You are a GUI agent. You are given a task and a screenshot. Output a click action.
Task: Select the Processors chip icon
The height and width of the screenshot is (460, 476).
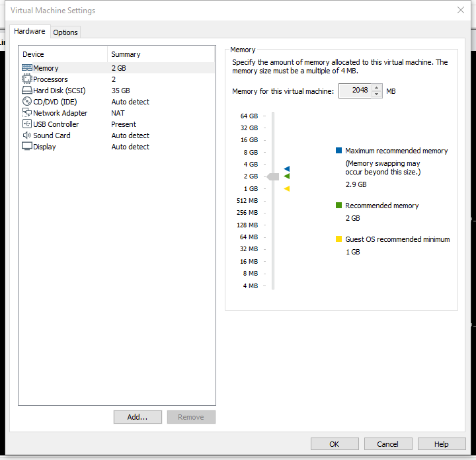27,79
